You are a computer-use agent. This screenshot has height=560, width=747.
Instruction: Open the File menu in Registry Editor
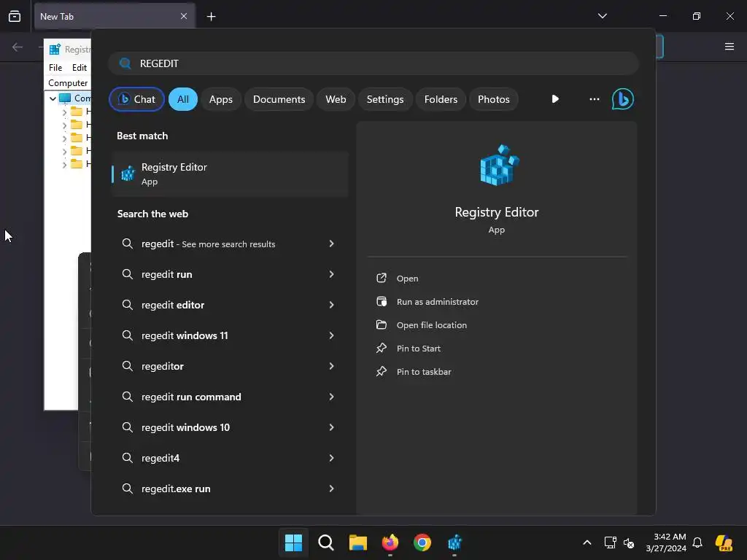(x=55, y=68)
